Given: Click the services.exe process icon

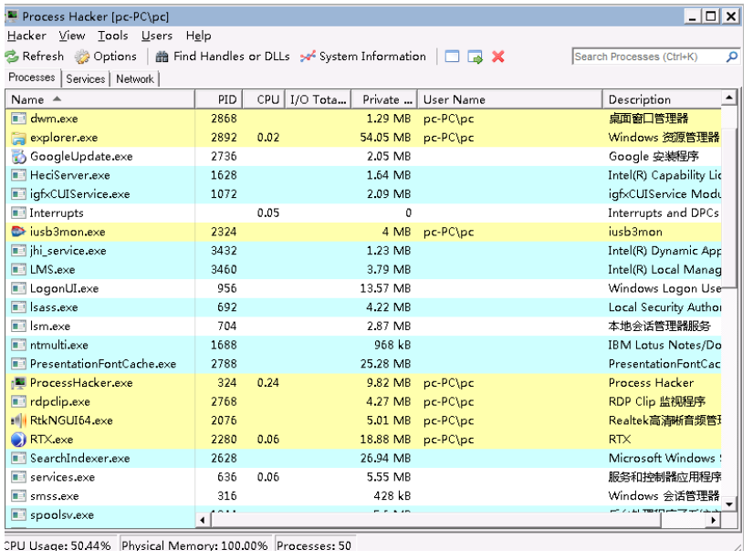Looking at the screenshot, I should (18, 477).
